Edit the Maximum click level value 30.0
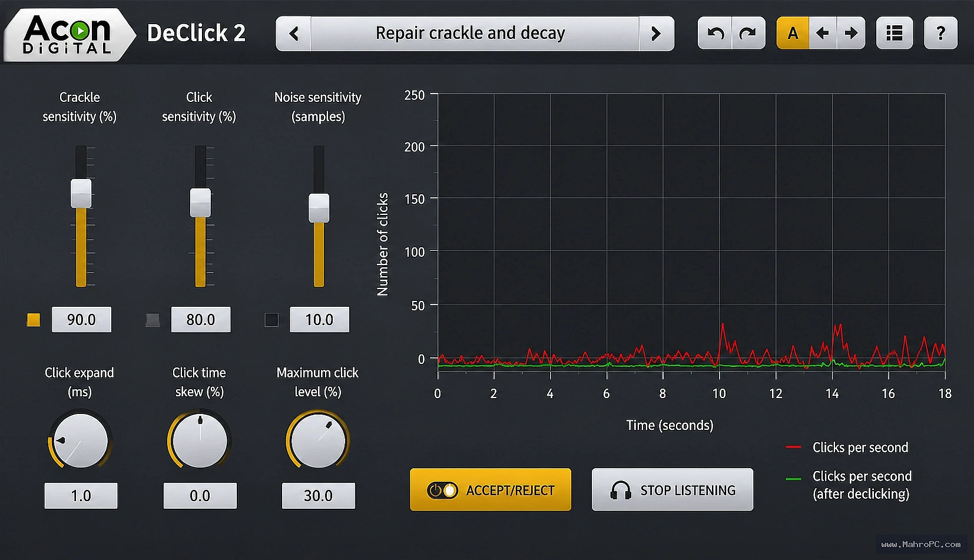The width and height of the screenshot is (974, 560). point(318,496)
